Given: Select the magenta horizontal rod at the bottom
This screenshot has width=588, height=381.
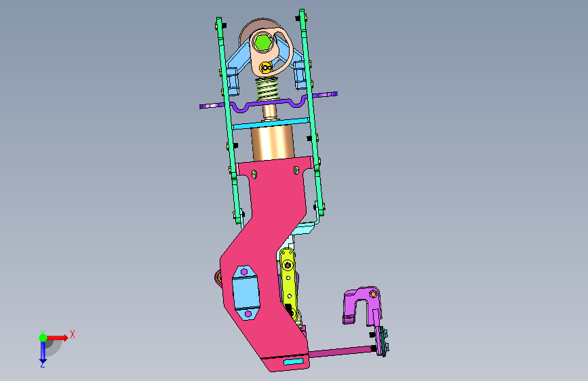Looking at the screenshot, I should pyautogui.click(x=341, y=352).
